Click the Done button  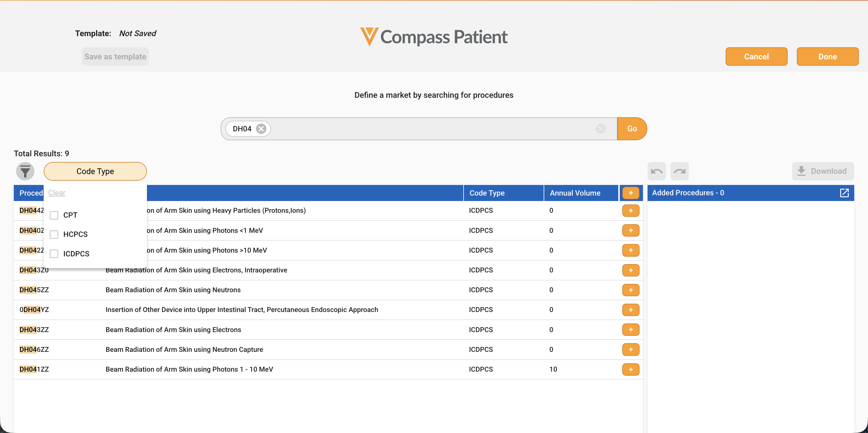pos(827,56)
